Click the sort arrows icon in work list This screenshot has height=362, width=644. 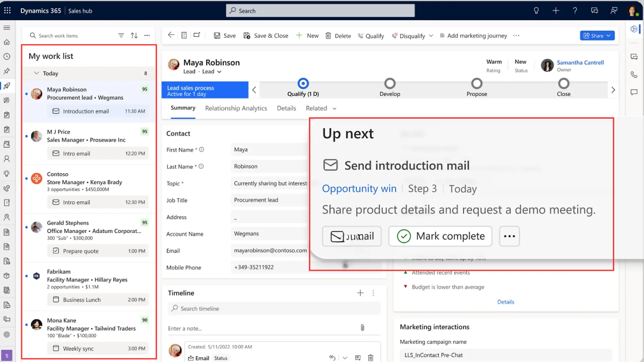coord(134,35)
